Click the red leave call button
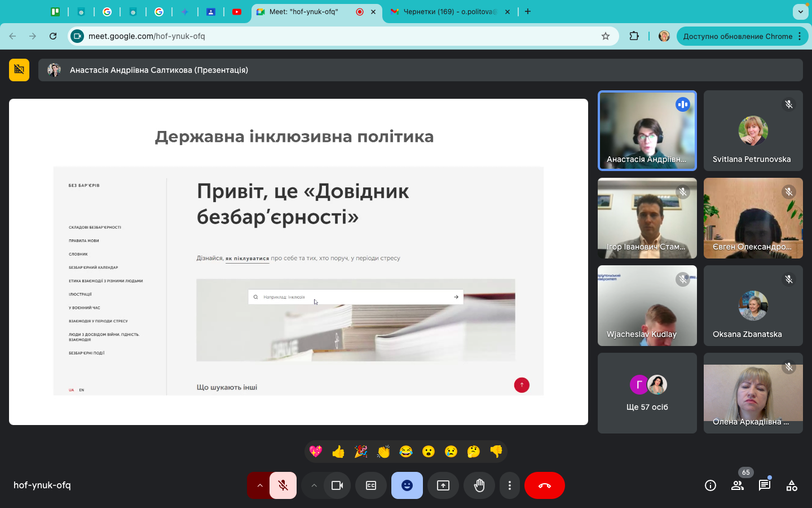 coord(544,485)
